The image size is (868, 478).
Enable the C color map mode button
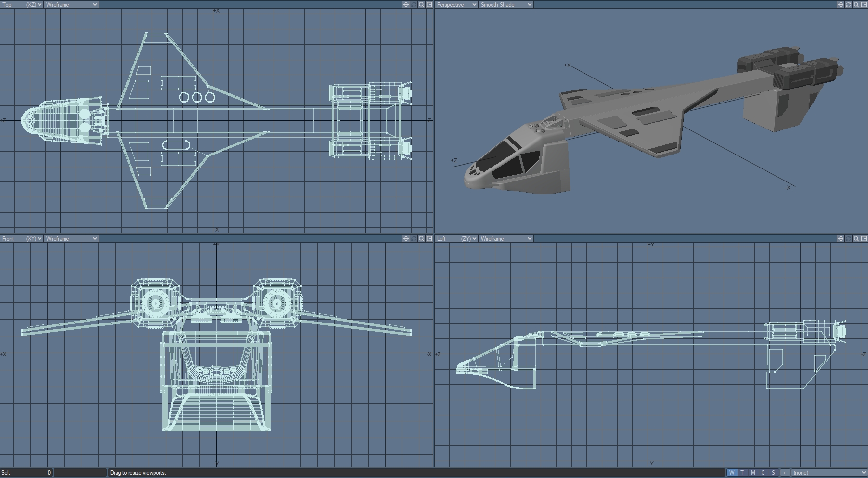click(x=763, y=473)
